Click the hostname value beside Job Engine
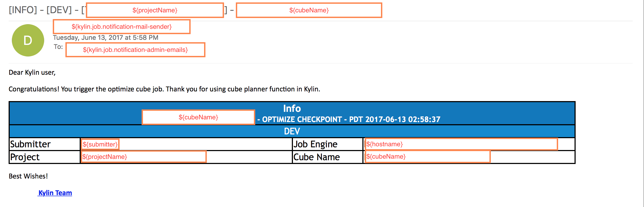Image resolution: width=644 pixels, height=207 pixels. pyautogui.click(x=384, y=144)
